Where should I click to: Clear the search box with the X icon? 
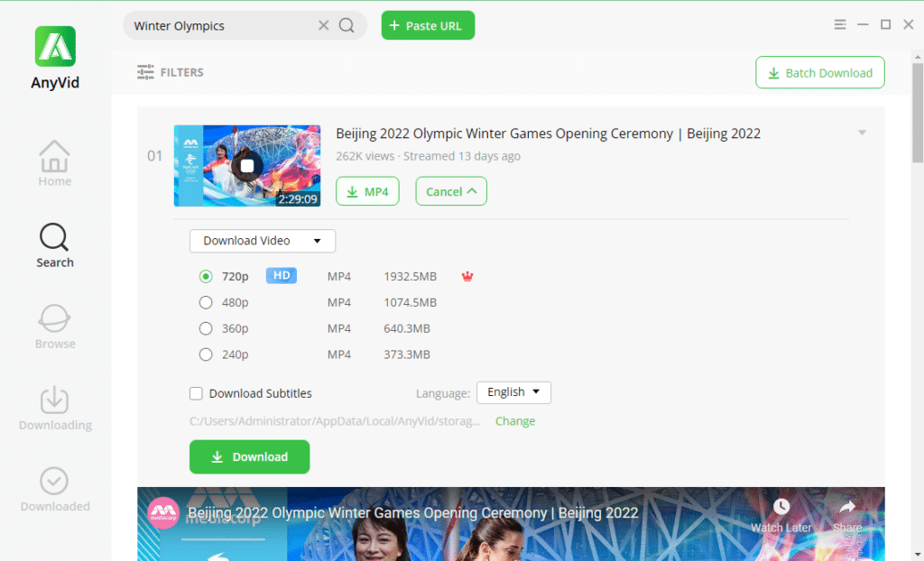324,25
